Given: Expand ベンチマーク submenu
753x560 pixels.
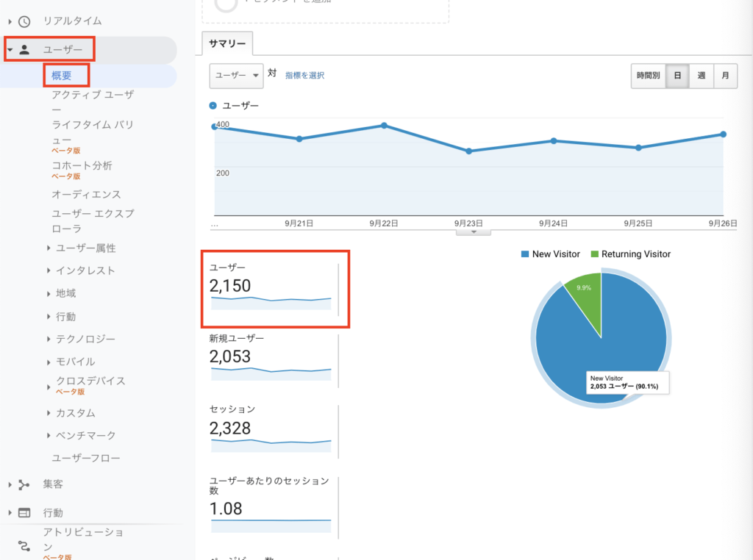Looking at the screenshot, I should pos(49,435).
